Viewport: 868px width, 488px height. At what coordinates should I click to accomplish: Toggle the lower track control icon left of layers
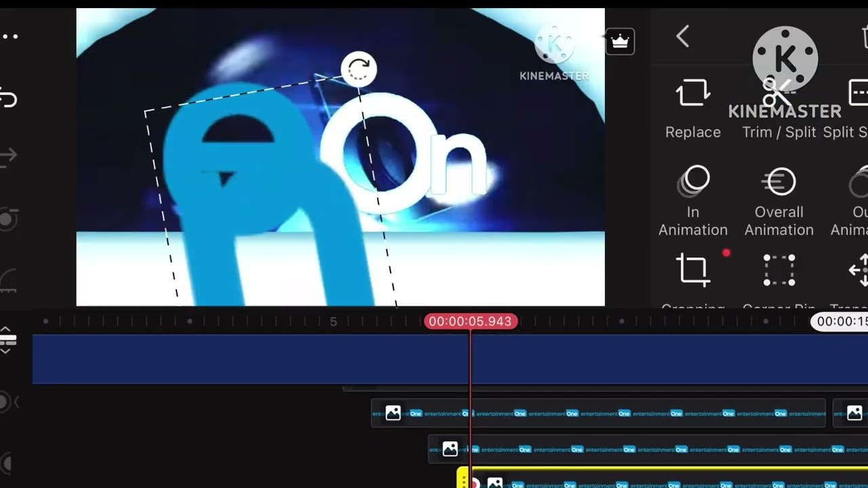6,464
